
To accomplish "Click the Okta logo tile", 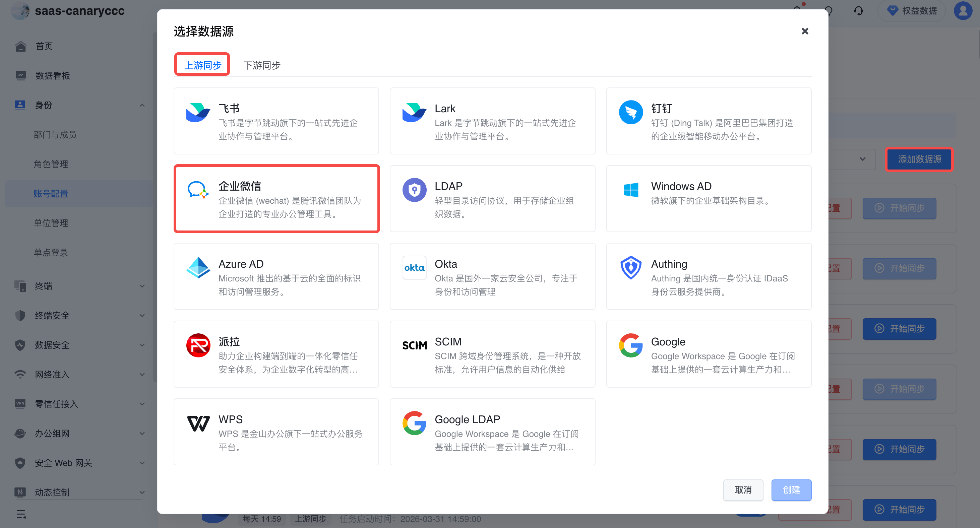I will coord(414,268).
